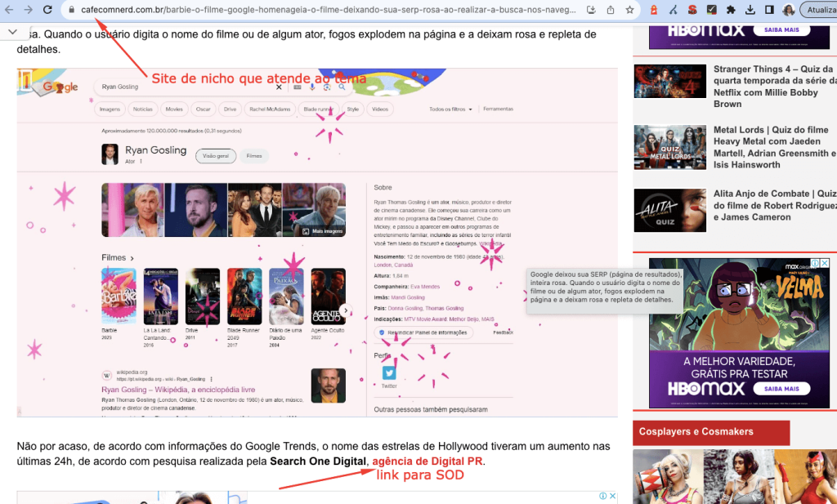
Task: Expand the chevron dropdown below the toolbar
Action: click(x=13, y=33)
